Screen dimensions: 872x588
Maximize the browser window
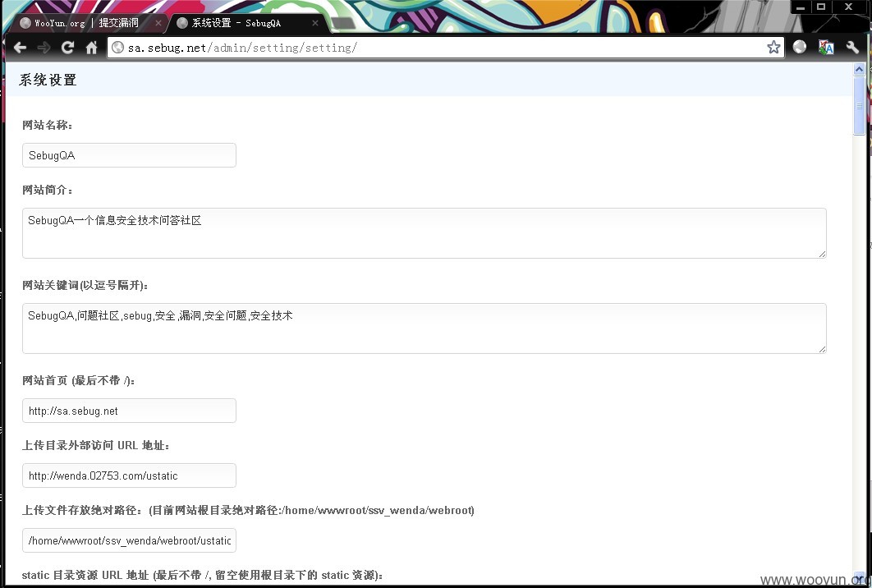tap(821, 7)
